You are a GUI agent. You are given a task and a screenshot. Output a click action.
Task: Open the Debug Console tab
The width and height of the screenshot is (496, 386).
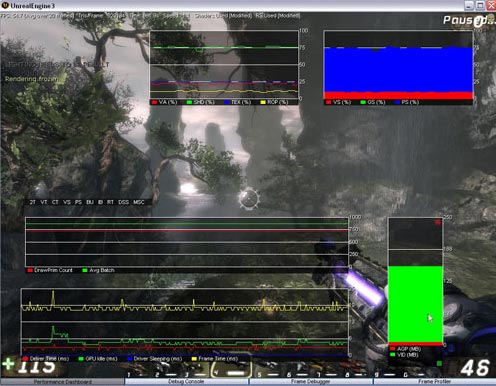[186, 382]
